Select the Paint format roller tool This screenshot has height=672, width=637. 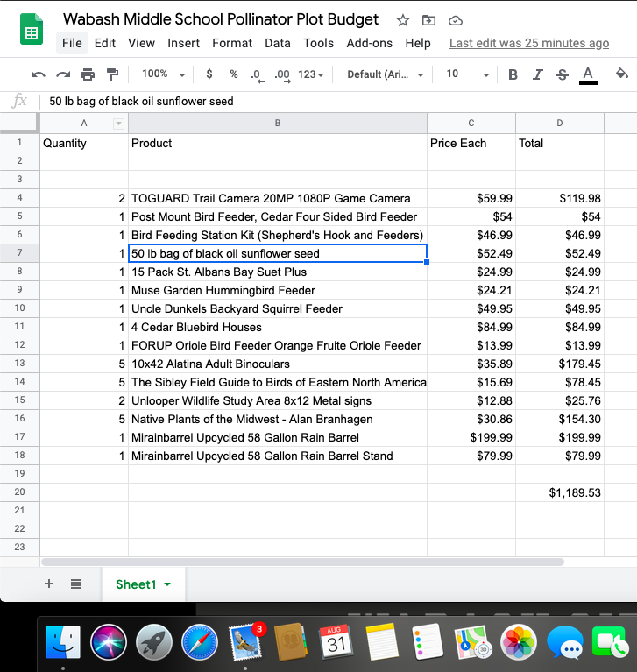pos(112,75)
